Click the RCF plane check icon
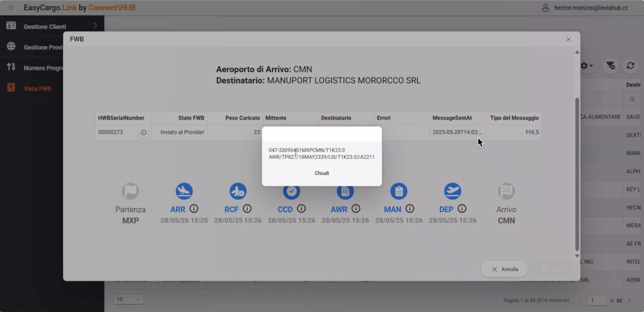The height and width of the screenshot is (312, 644). pos(238,191)
